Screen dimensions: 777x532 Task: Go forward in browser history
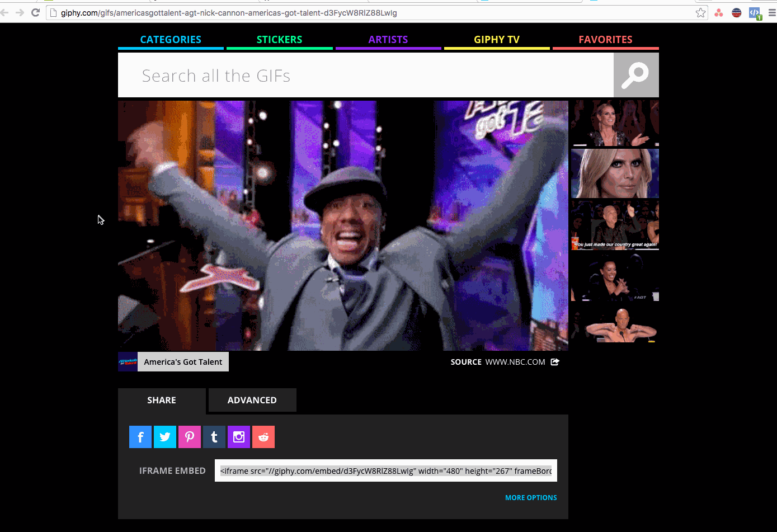[x=20, y=13]
